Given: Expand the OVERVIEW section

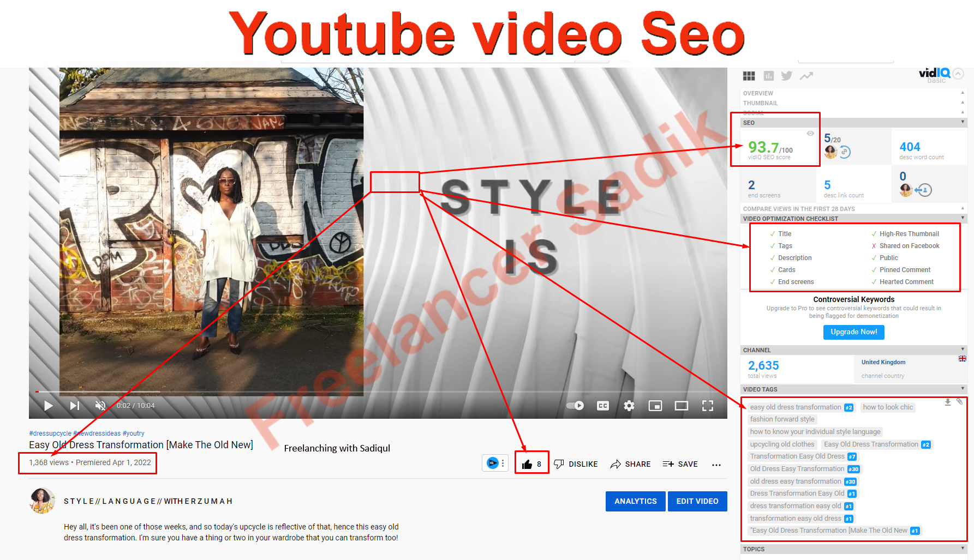Looking at the screenshot, I should tap(854, 93).
